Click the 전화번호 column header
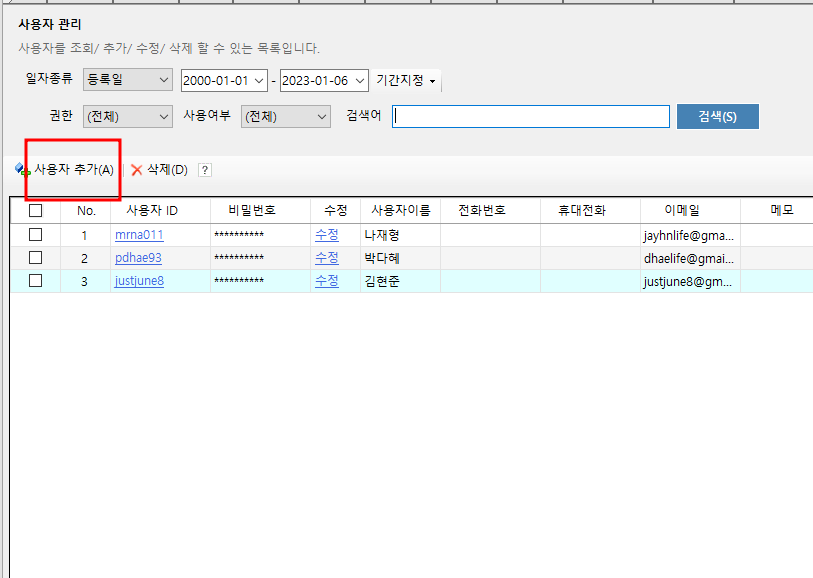Screen dimensions: 813x578 pos(490,210)
